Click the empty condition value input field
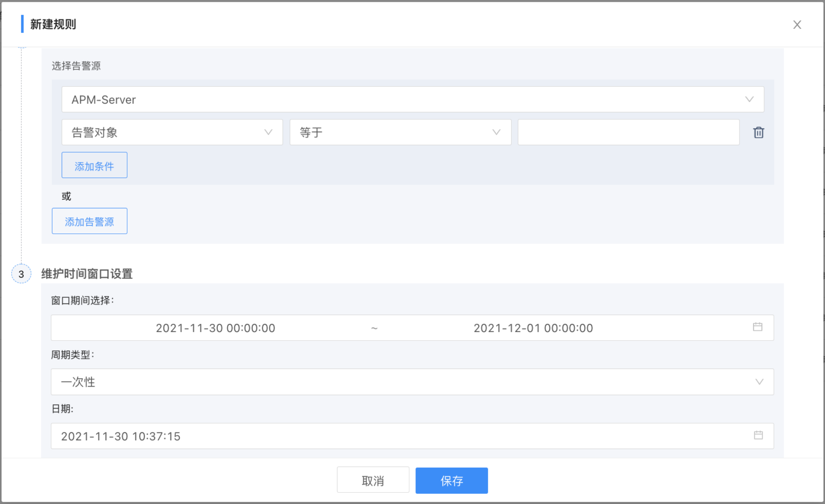Screen dimensions: 825x504 coord(628,132)
